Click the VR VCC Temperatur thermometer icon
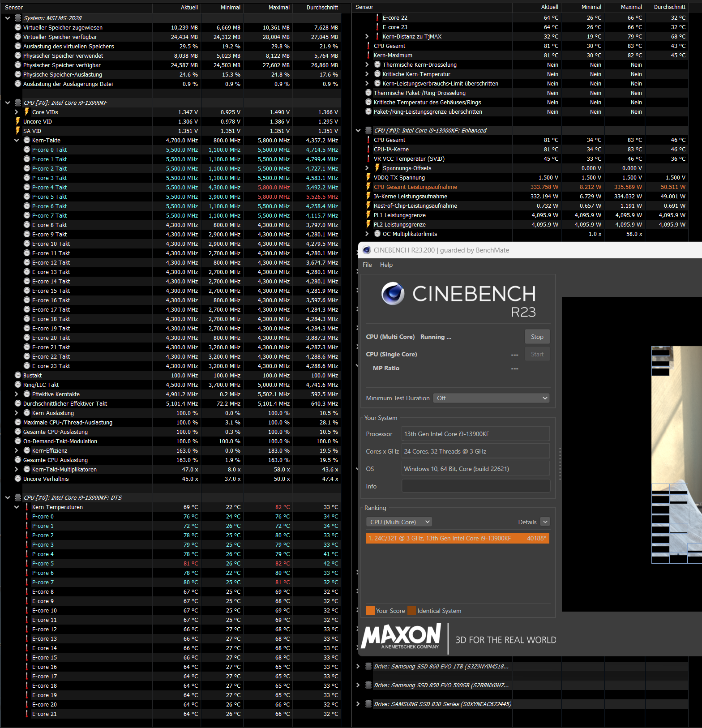 [368, 158]
